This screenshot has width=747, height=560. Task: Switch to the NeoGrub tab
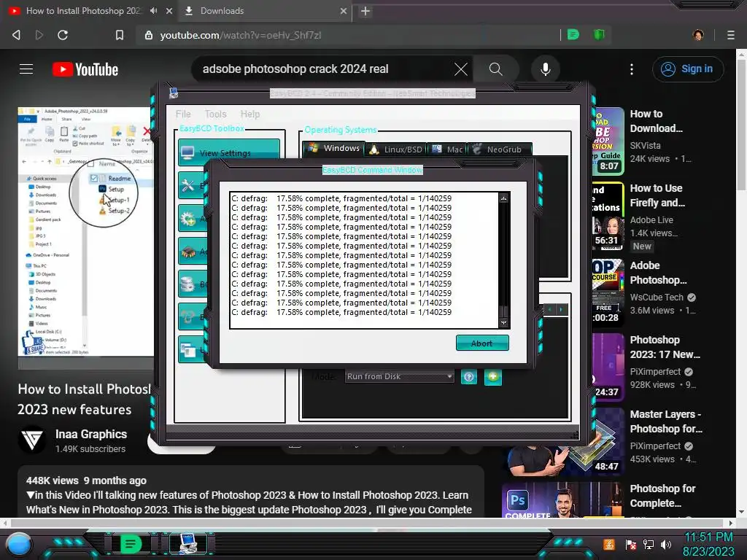(x=499, y=149)
